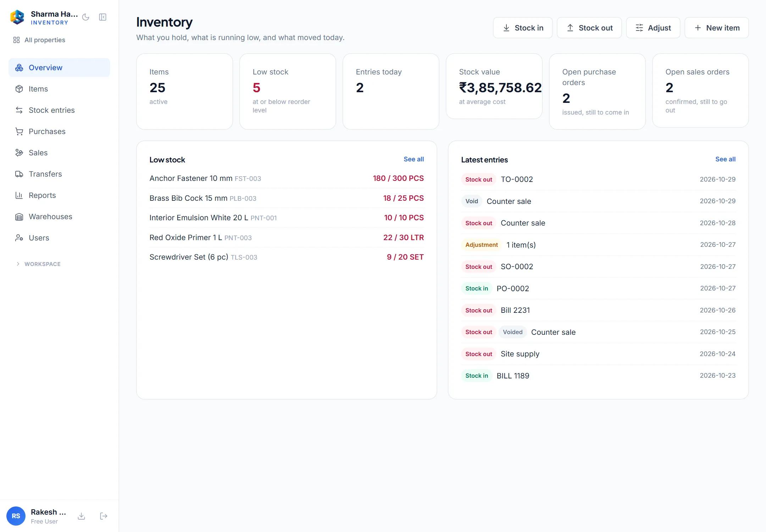
Task: Open Site supply entry
Action: click(598, 354)
